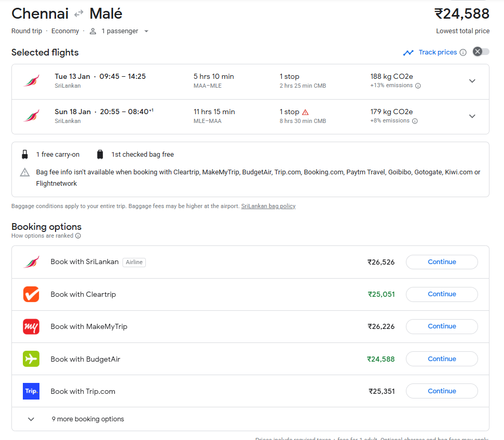Click the Cleartrip logo icon
Image resolution: width=504 pixels, height=440 pixels.
coord(31,294)
